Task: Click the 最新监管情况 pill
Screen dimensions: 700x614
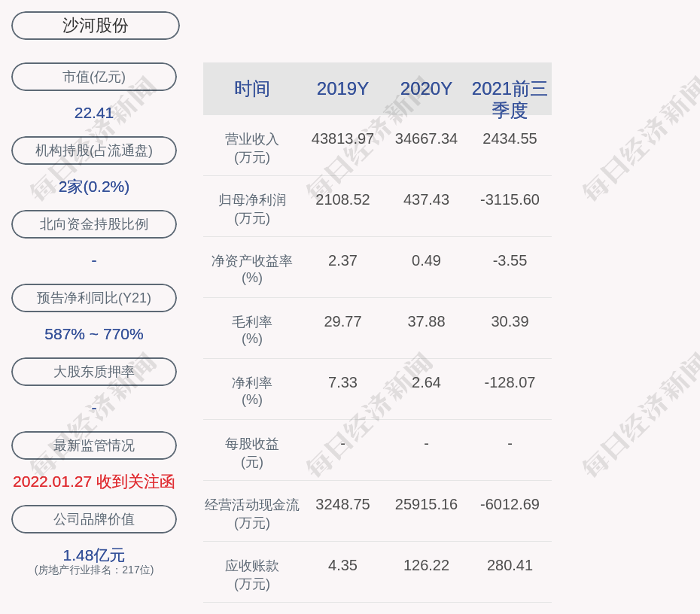Action: coord(94,445)
